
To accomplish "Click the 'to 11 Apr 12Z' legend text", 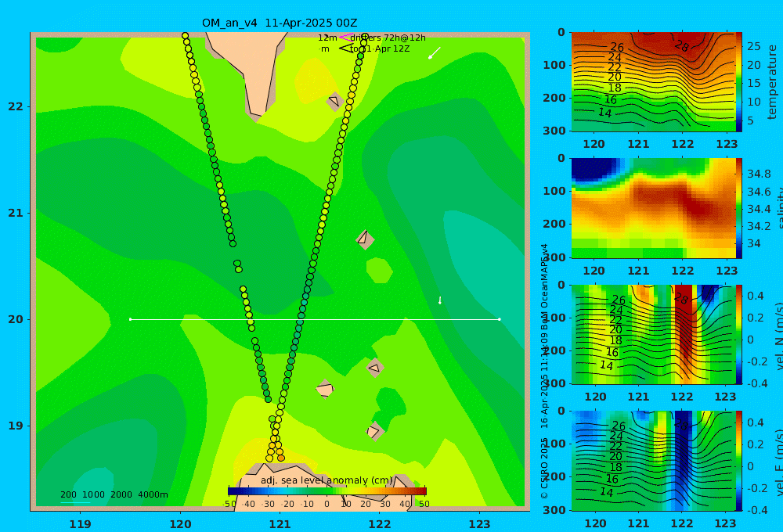I will pos(380,49).
